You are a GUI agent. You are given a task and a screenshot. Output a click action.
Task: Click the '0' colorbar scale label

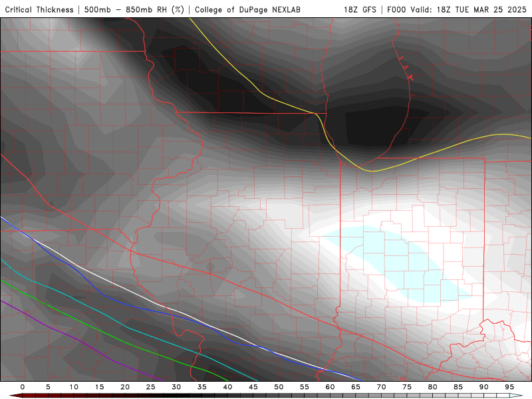(23, 387)
